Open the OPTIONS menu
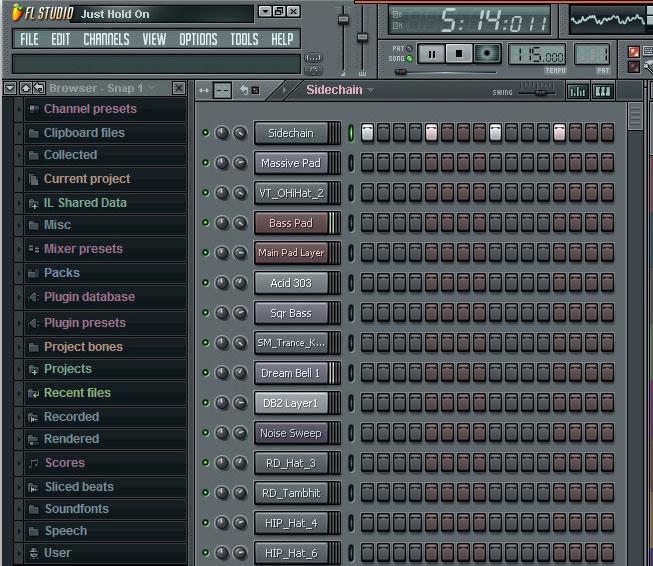653x566 pixels. pos(198,40)
